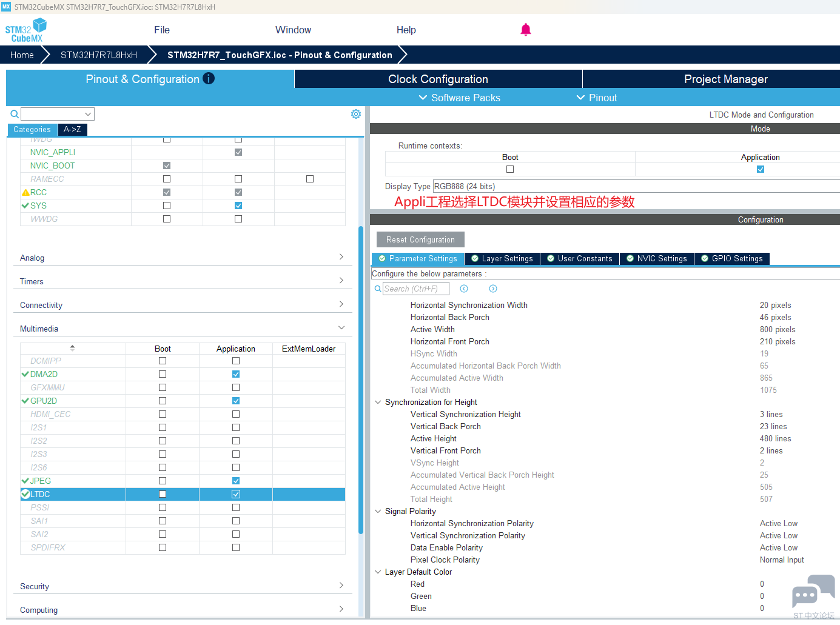Screen dimensions: 840x625
Task: Click the info icon beside Pinout & Configuration
Action: tap(209, 78)
